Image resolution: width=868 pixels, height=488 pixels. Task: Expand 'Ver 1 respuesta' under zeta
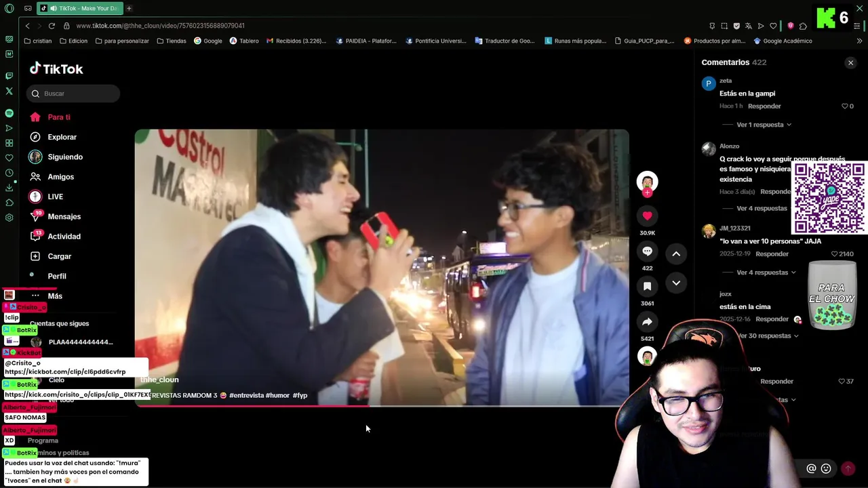pos(764,125)
